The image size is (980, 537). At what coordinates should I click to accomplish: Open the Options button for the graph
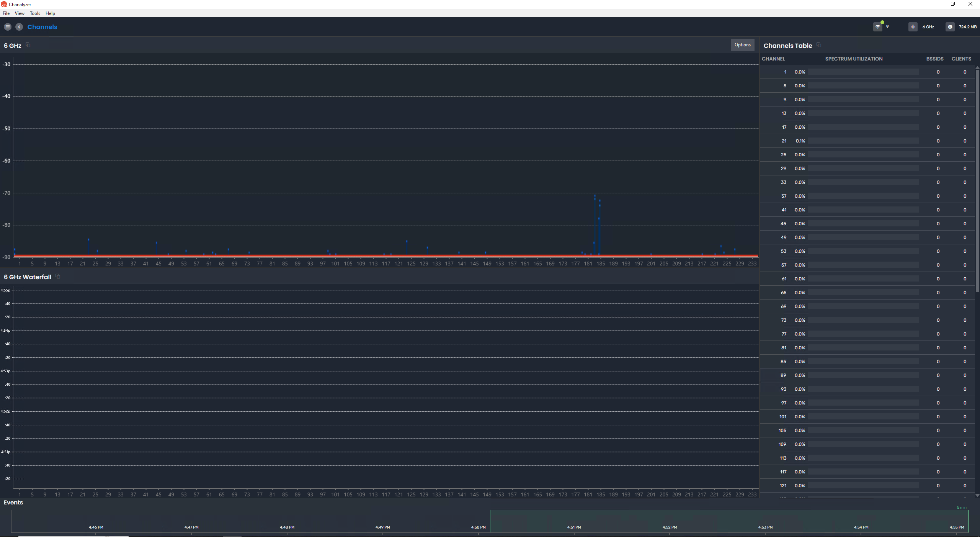(742, 45)
